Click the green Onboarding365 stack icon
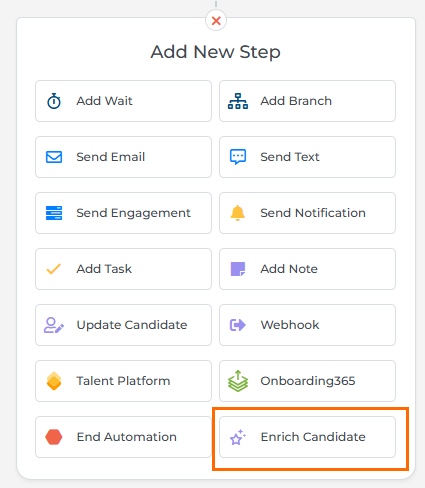 click(238, 381)
